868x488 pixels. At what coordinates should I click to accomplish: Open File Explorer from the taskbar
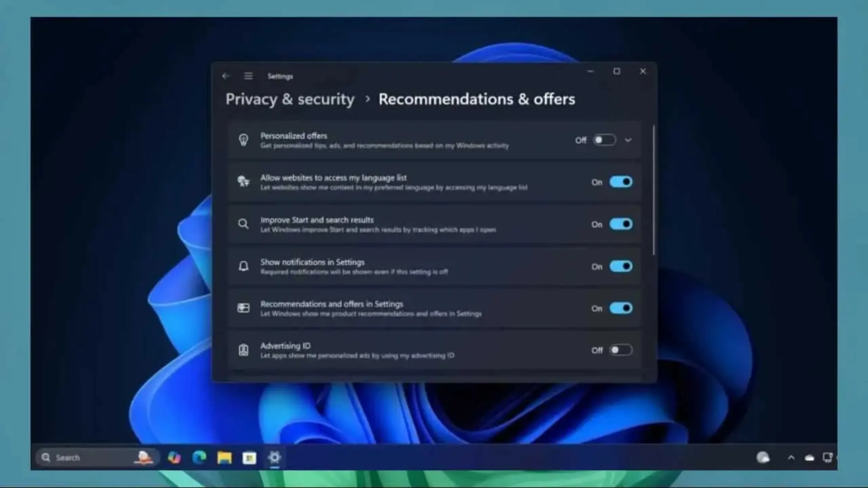tap(224, 458)
